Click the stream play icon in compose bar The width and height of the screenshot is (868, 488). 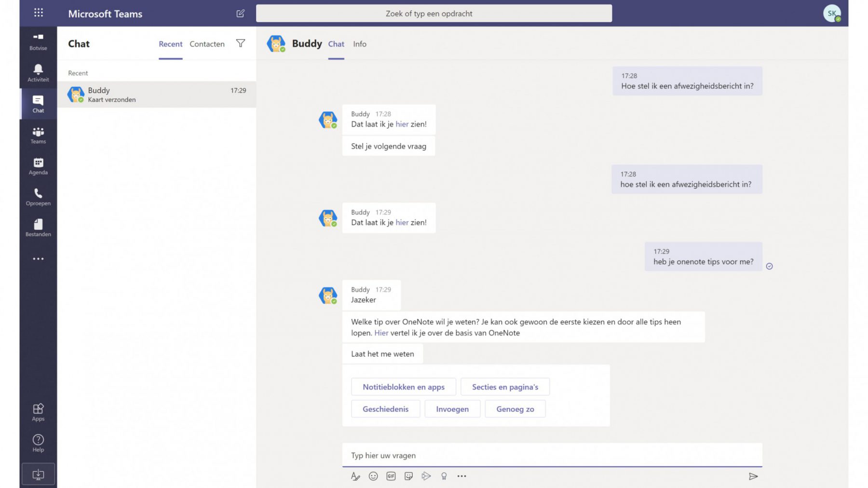click(x=426, y=476)
